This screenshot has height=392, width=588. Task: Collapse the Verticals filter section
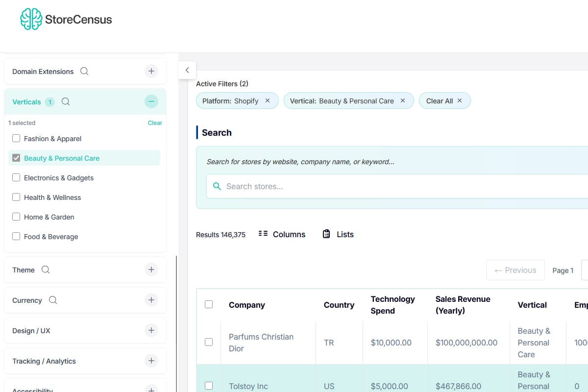coord(151,101)
